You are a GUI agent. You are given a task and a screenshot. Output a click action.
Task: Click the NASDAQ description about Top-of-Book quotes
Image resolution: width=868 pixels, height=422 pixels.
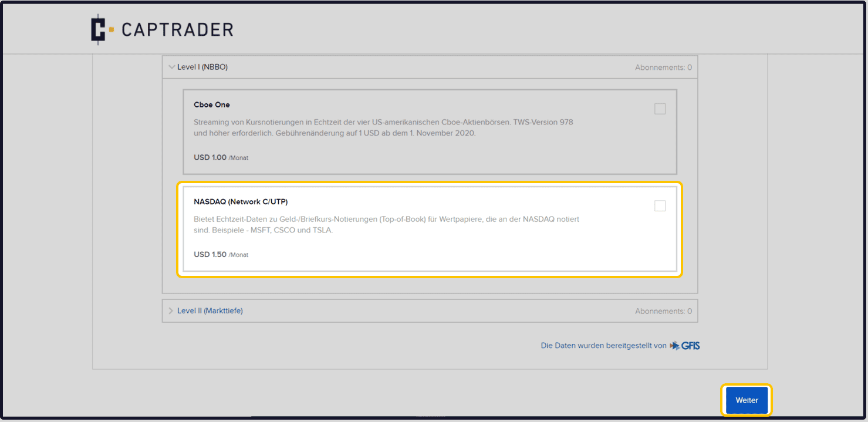(x=386, y=224)
